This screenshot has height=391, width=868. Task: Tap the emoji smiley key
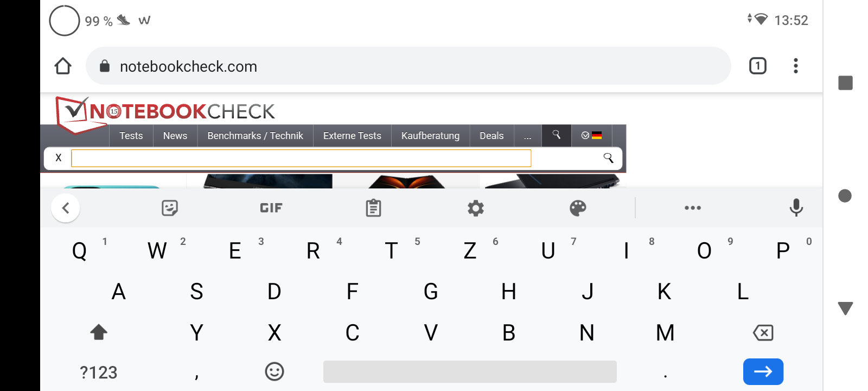(275, 371)
